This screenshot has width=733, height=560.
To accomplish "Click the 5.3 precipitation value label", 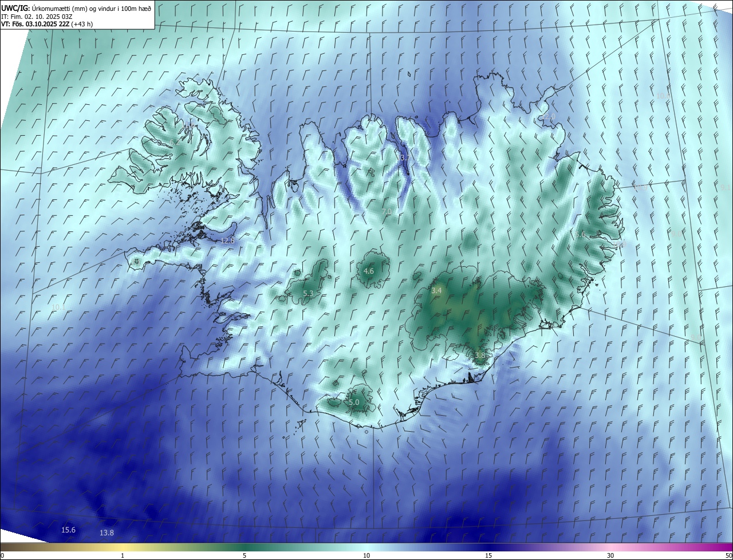I will point(308,293).
